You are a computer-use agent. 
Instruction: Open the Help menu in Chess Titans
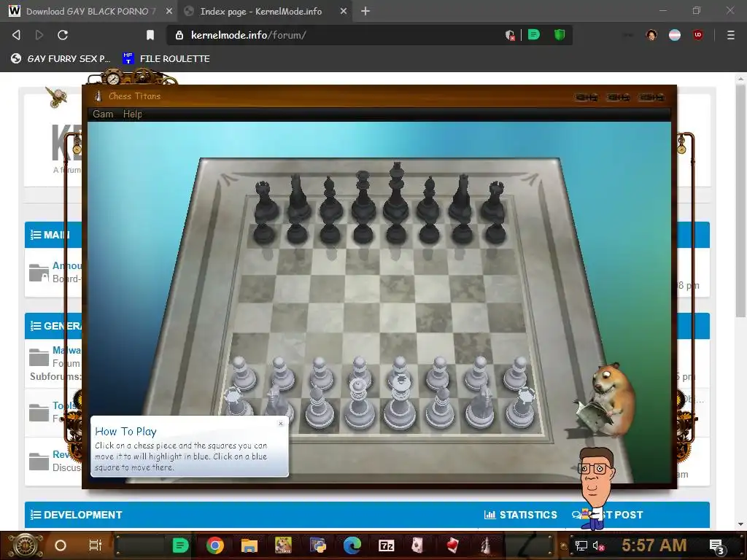tap(133, 114)
